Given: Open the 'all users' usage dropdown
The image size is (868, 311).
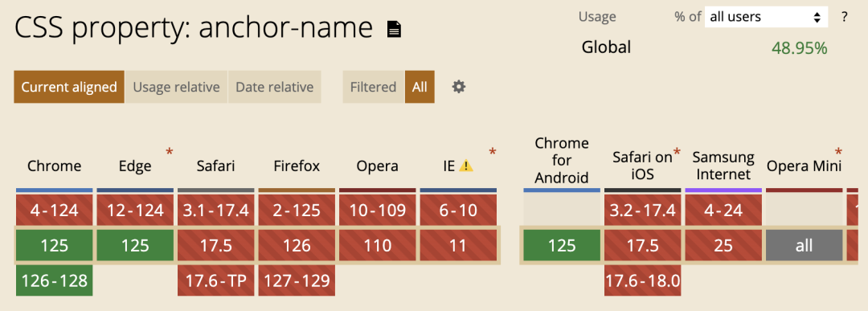Looking at the screenshot, I should pos(766,17).
